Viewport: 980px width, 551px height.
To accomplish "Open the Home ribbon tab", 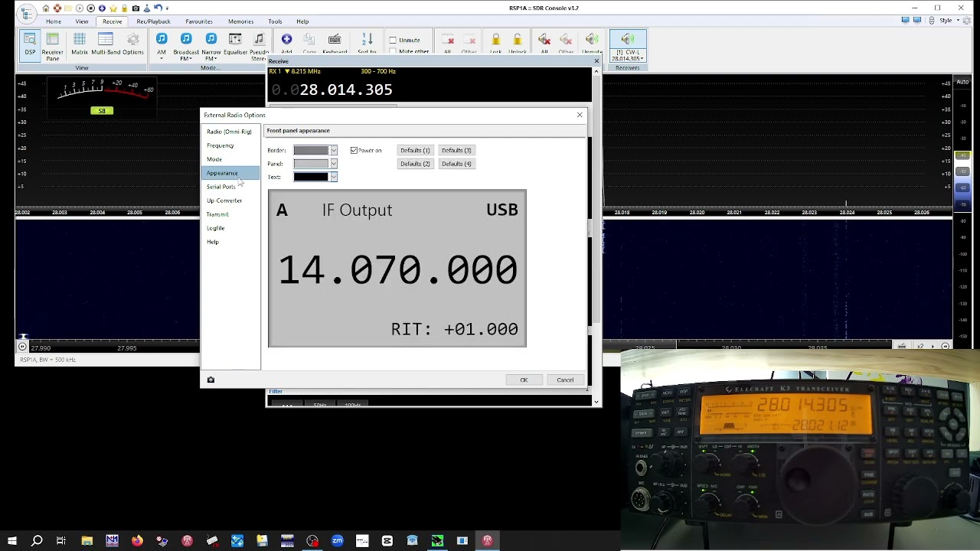I will tap(53, 21).
